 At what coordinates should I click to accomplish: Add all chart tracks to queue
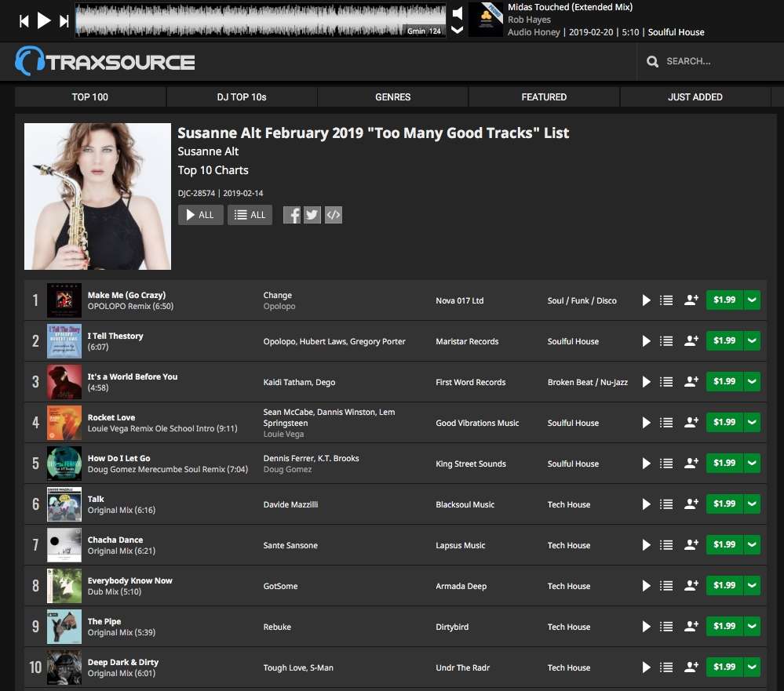[250, 215]
